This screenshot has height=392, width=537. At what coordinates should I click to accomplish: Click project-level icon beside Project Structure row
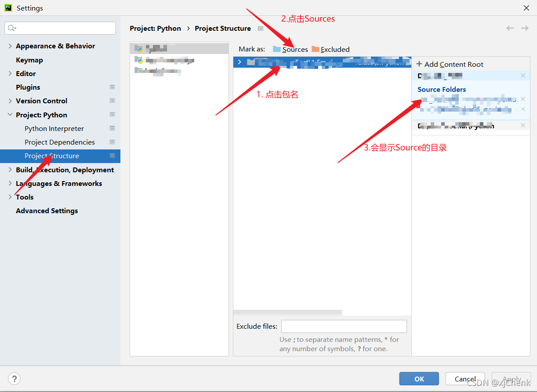(112, 156)
